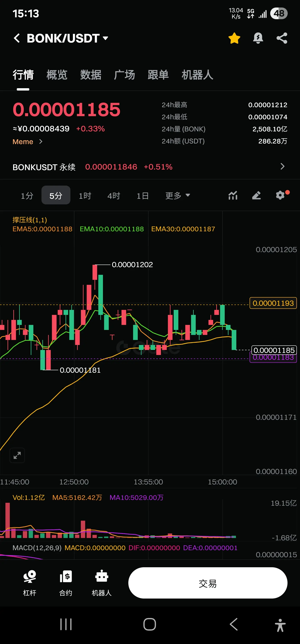Tap the 交易 trade button
Viewport: 300px width, 644px height.
click(208, 583)
